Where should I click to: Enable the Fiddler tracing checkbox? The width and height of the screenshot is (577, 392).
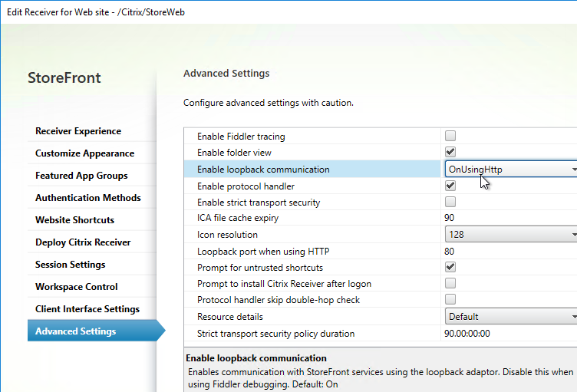click(450, 136)
